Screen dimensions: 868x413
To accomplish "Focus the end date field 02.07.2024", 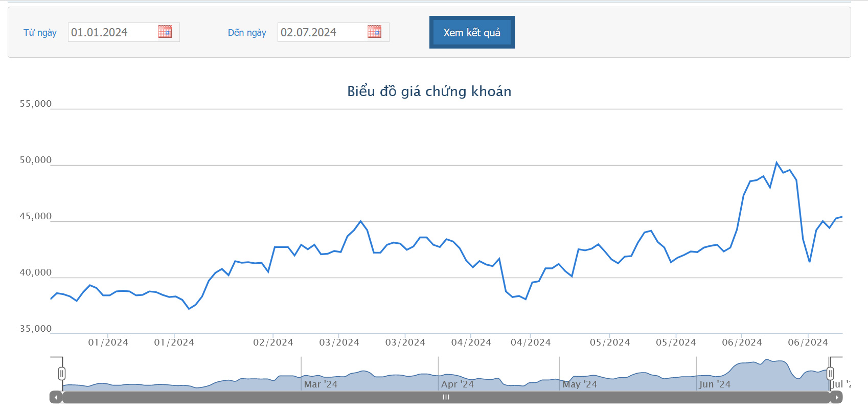I will 321,32.
